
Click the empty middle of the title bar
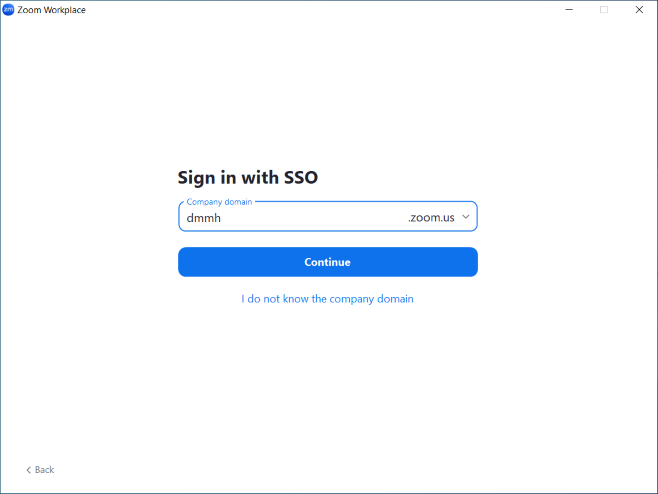tap(320, 9)
